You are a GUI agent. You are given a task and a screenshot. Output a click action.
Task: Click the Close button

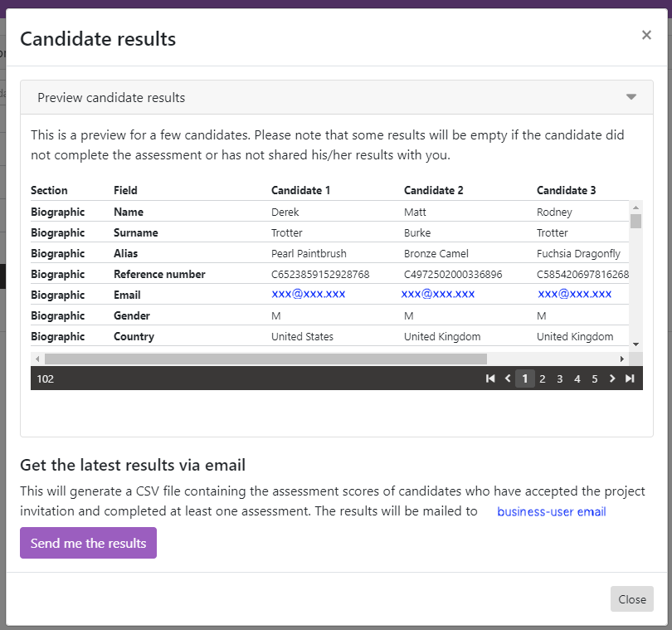pyautogui.click(x=631, y=598)
